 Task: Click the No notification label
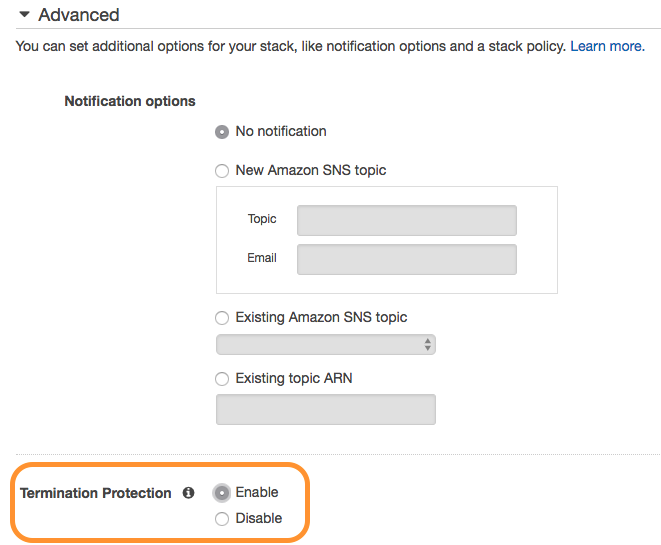tap(281, 132)
